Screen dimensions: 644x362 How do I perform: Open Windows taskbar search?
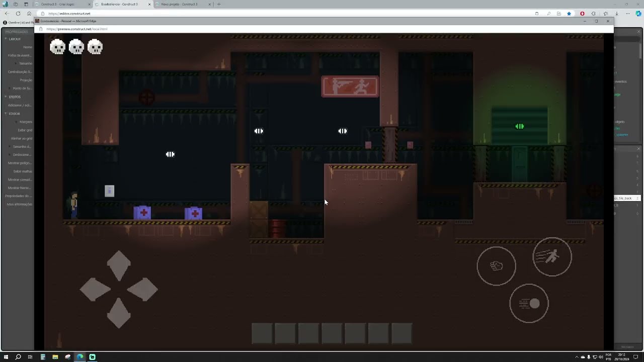[x=18, y=357]
